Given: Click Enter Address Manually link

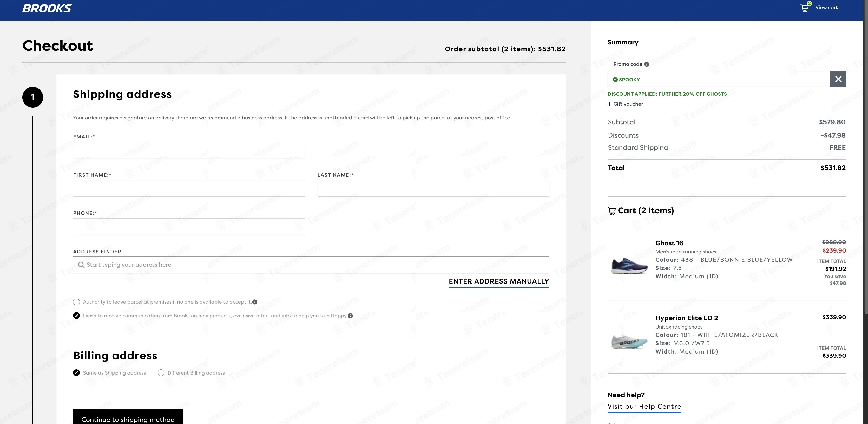Looking at the screenshot, I should [499, 281].
